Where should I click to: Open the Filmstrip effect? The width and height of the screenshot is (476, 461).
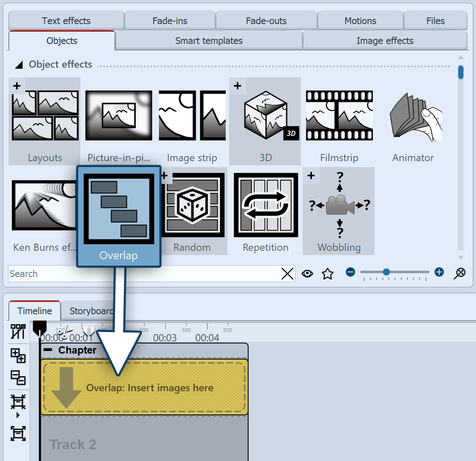339,115
